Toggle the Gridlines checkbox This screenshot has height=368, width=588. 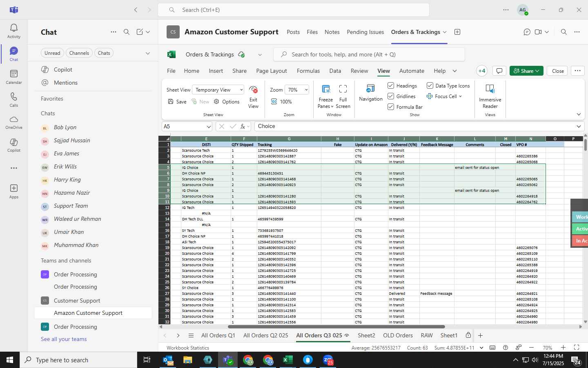coord(391,96)
